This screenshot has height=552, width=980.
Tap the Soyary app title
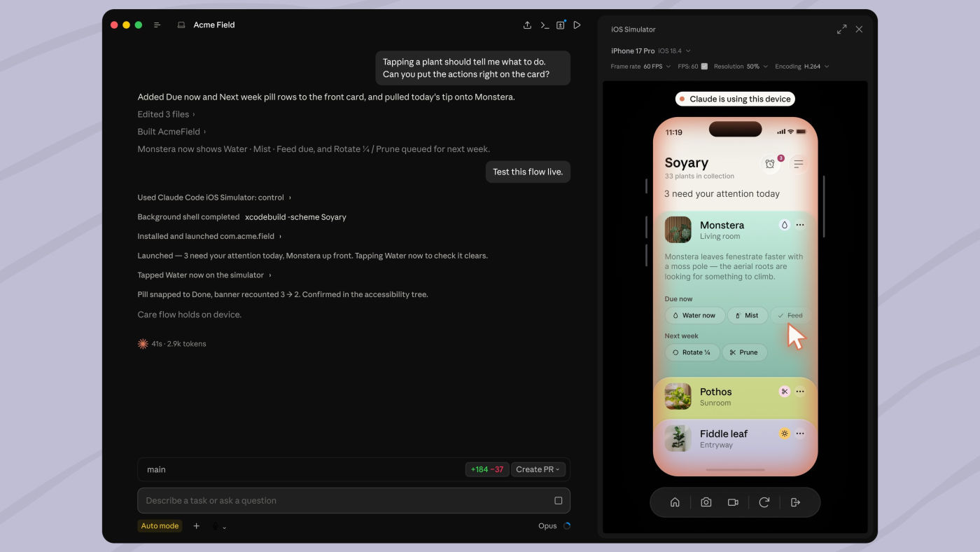[687, 163]
